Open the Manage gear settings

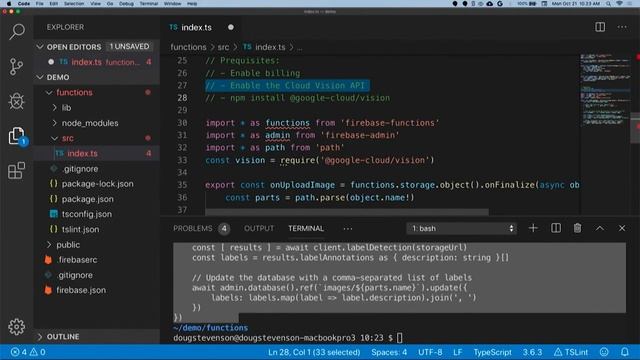(x=17, y=327)
